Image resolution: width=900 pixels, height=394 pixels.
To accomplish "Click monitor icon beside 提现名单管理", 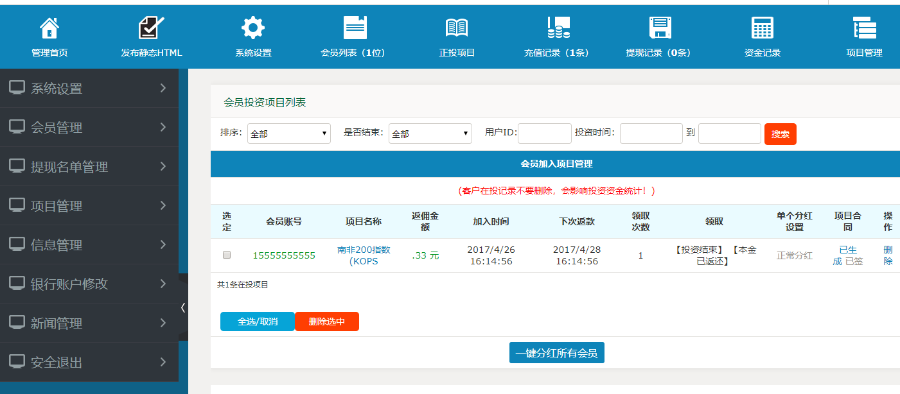I will (17, 166).
